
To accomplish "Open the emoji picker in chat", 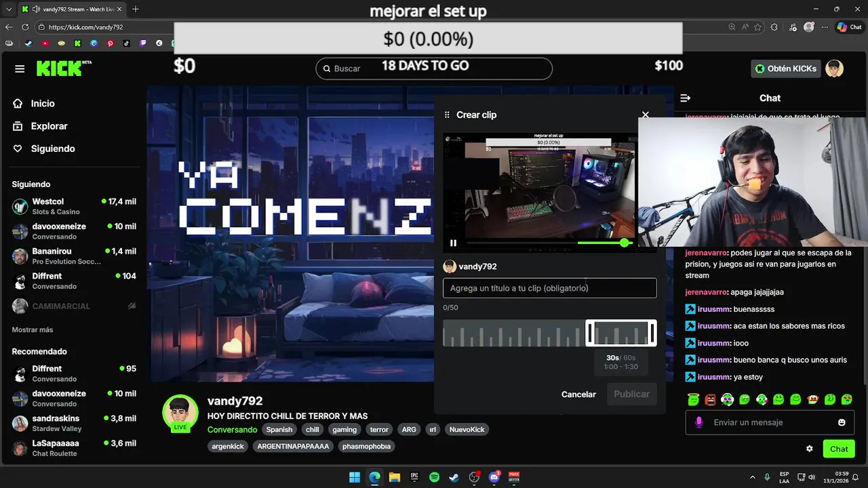I will [842, 422].
